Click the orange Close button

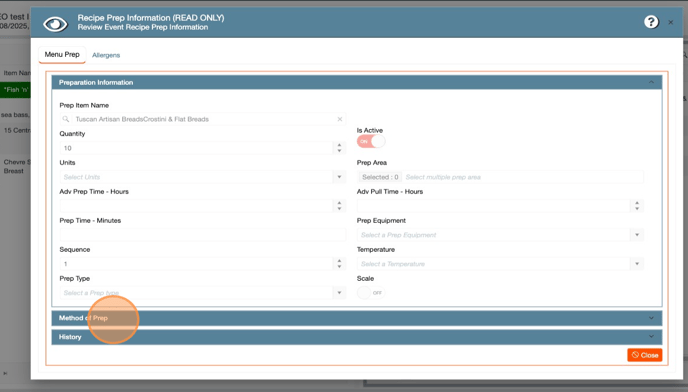(645, 355)
